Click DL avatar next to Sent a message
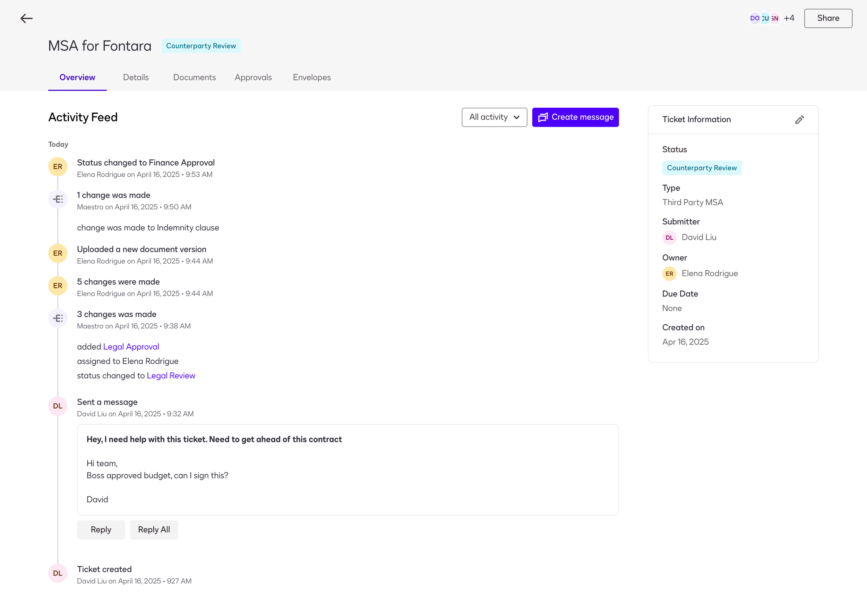867x616 pixels. click(x=58, y=406)
